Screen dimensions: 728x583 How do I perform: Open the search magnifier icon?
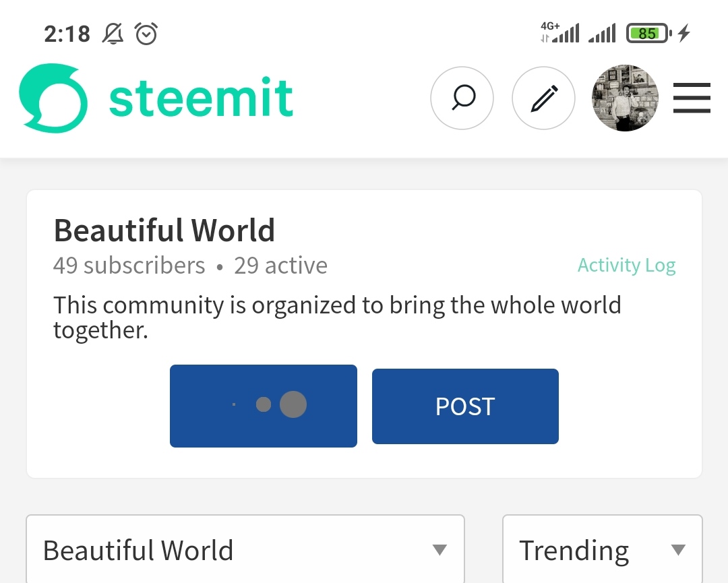point(462,98)
